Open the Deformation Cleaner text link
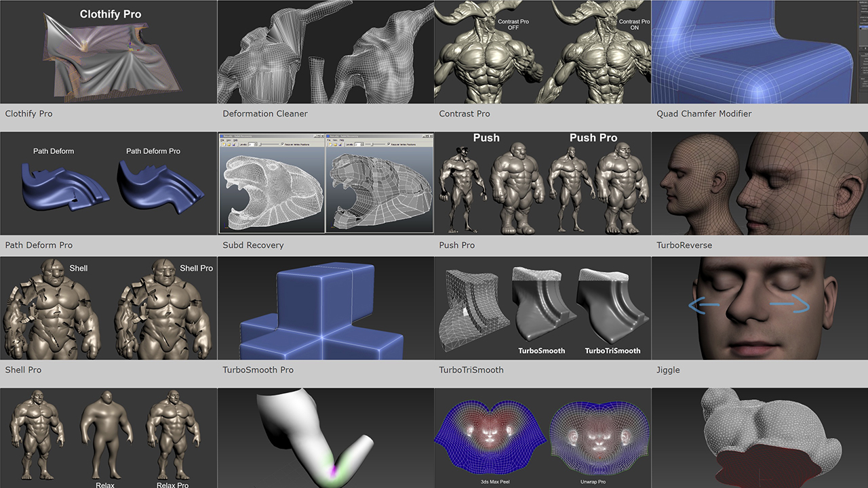The image size is (868, 488). coord(265,114)
